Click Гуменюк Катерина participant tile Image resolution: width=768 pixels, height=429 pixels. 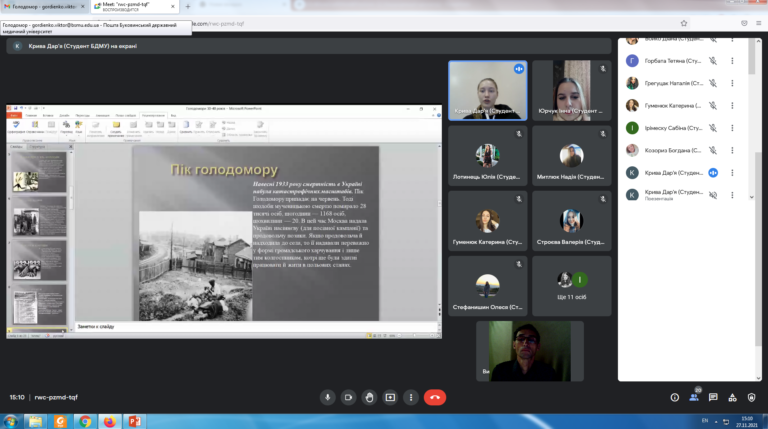tap(488, 221)
